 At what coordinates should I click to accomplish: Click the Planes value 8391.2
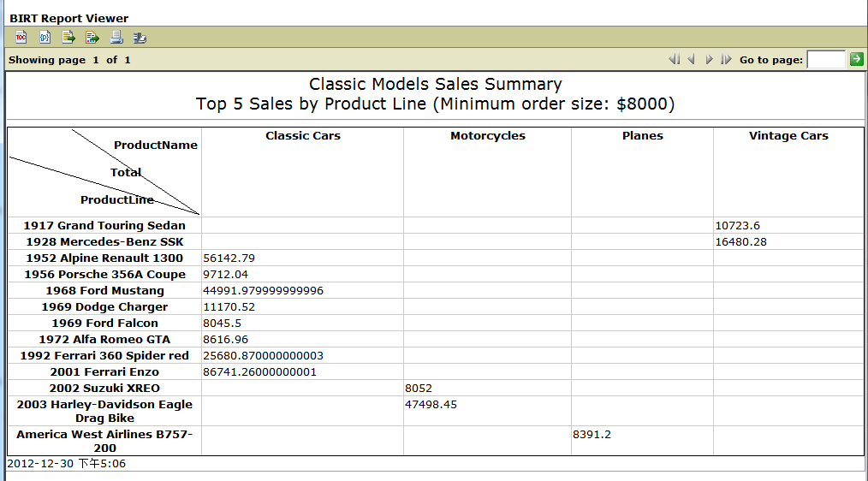592,434
